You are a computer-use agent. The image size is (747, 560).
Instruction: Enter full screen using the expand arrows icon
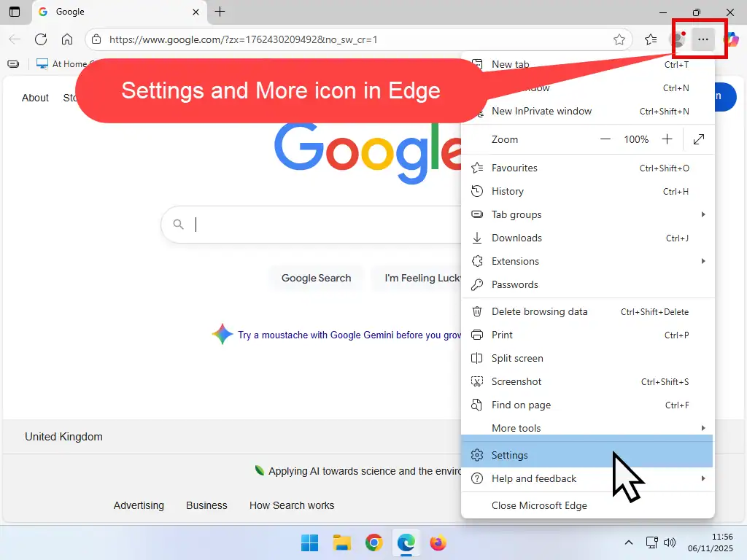tap(698, 139)
